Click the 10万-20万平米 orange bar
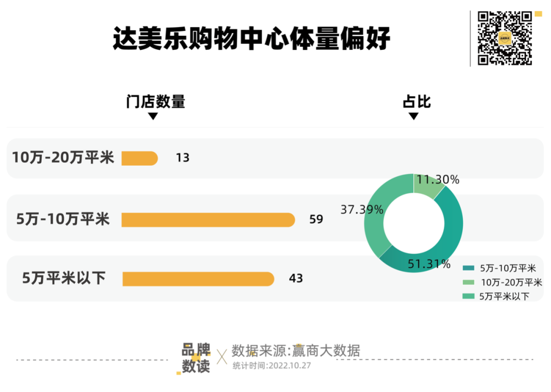This screenshot has width=551, height=392. click(139, 158)
